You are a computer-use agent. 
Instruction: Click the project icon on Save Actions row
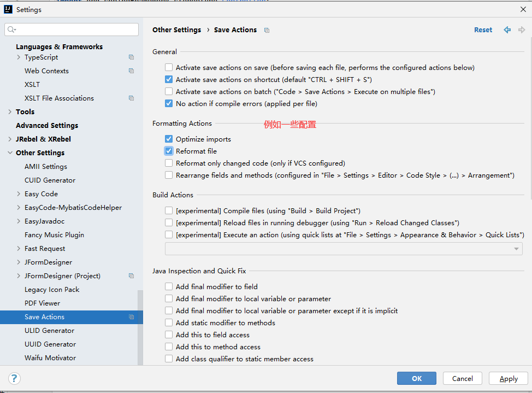click(x=131, y=317)
